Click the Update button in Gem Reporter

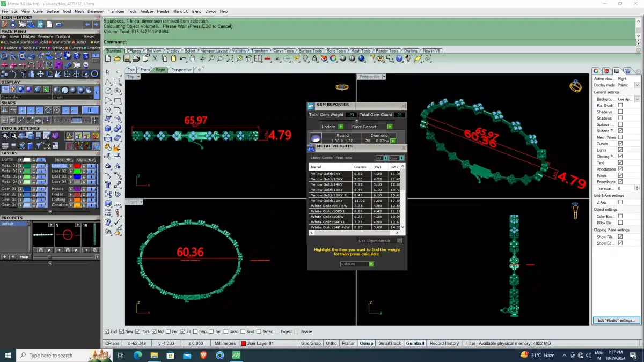tap(332, 127)
